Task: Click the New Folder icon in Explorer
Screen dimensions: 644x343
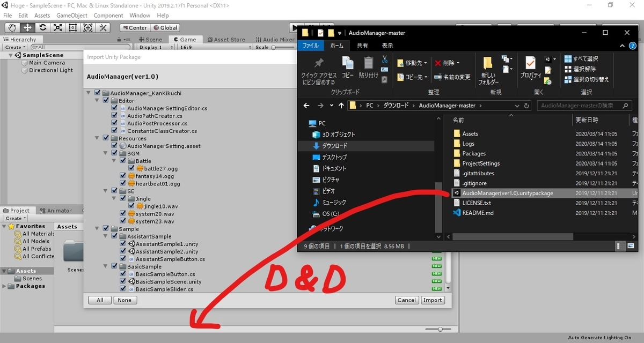Action: 488,63
